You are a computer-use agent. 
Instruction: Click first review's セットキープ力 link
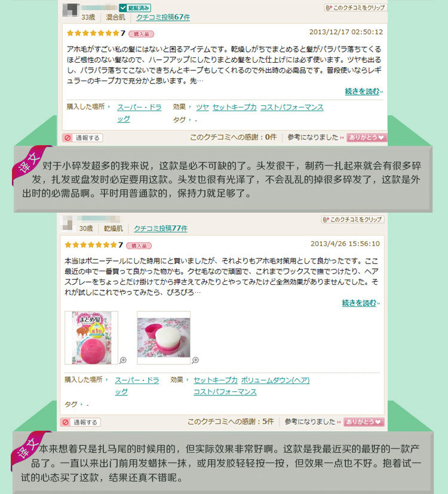[234, 107]
